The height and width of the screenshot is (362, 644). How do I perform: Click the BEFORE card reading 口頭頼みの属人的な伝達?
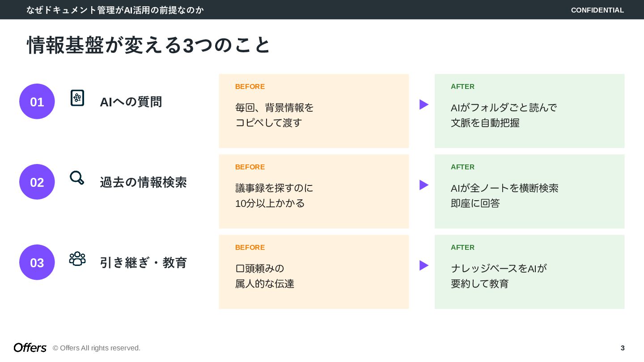(314, 272)
